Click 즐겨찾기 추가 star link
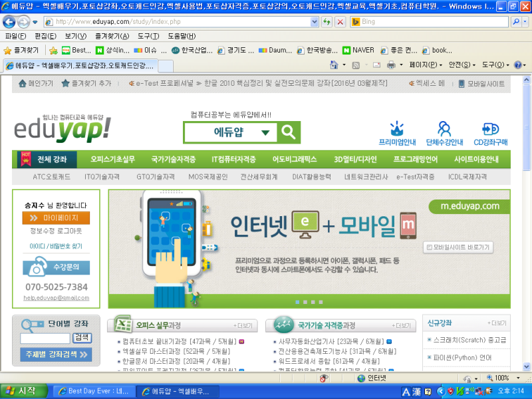The height and width of the screenshot is (399, 532). [x=86, y=84]
